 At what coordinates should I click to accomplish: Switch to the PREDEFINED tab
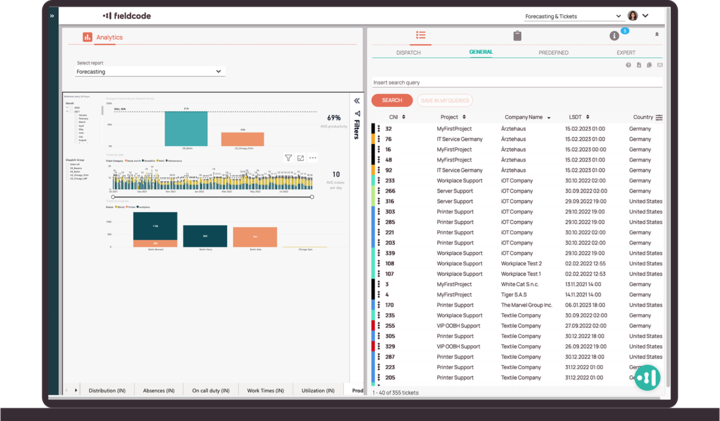pos(553,52)
